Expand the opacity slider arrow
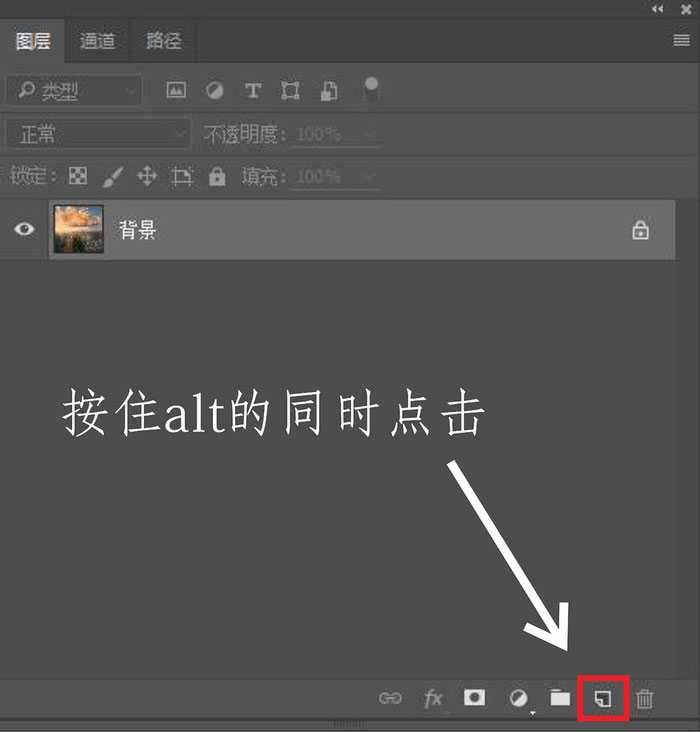700x732 pixels. pyautogui.click(x=369, y=135)
